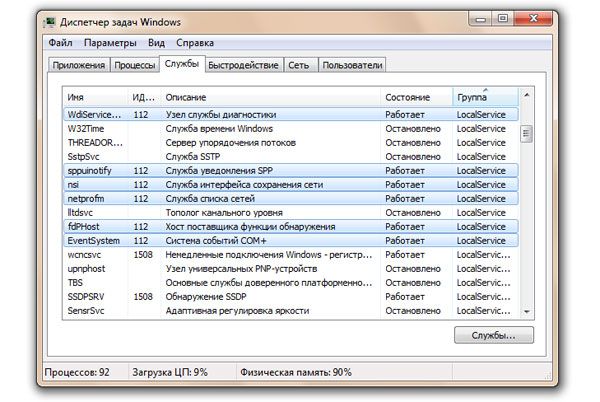Sort the list by Имя column header

point(95,97)
